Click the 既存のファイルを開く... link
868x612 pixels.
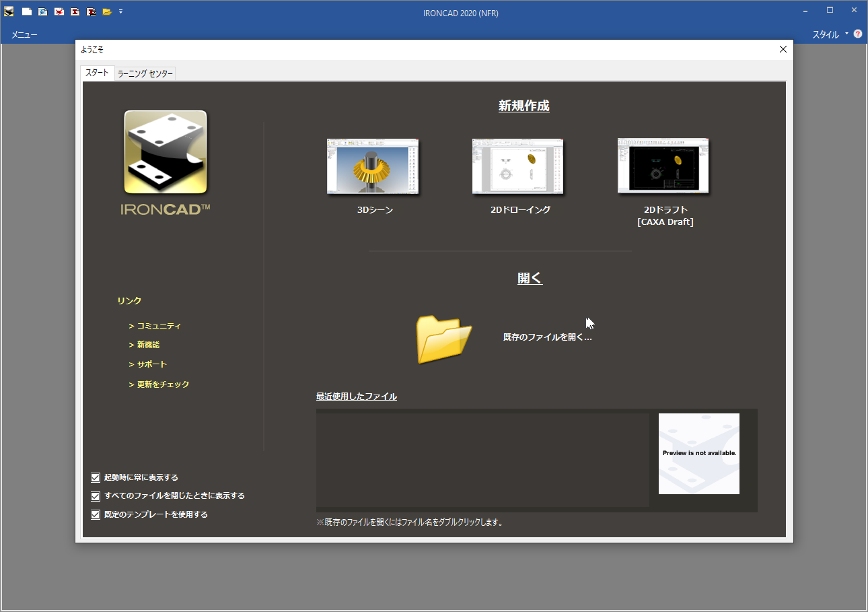click(547, 337)
